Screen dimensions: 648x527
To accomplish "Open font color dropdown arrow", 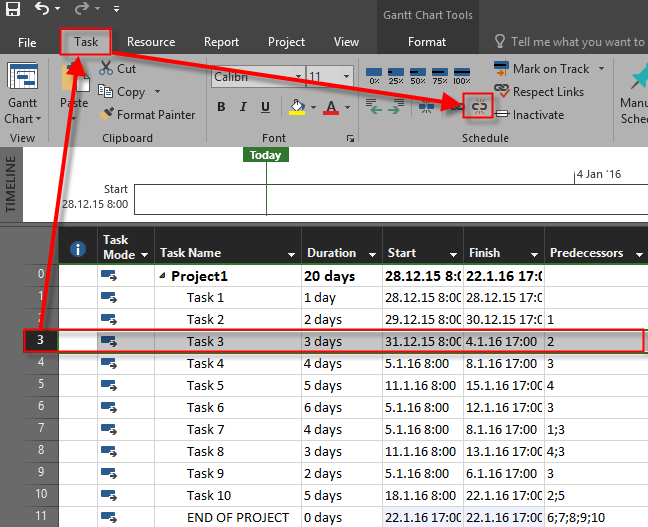I will coord(346,107).
